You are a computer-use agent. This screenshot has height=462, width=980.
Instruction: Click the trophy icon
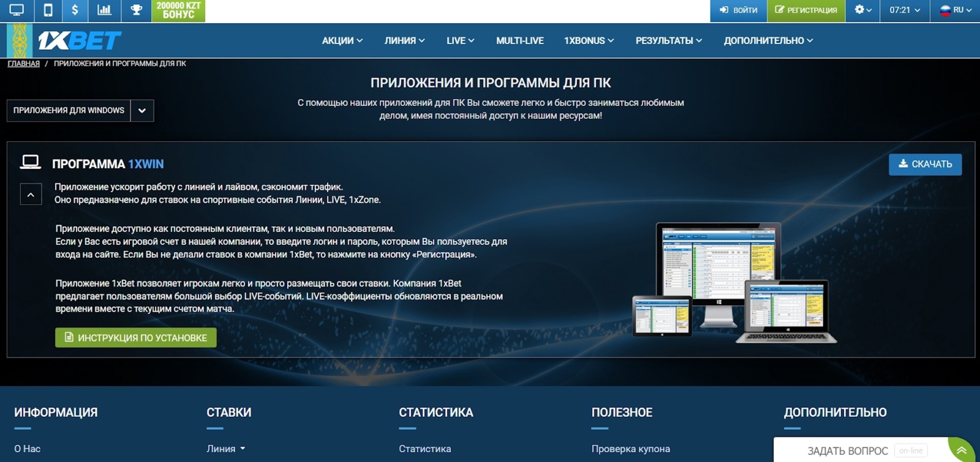pyautogui.click(x=136, y=10)
